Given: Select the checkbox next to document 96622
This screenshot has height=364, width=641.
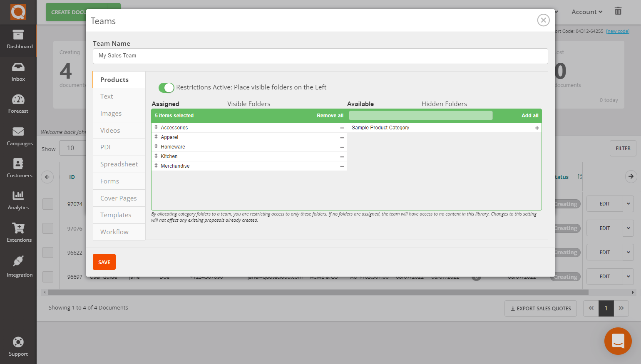Looking at the screenshot, I should [x=48, y=252].
